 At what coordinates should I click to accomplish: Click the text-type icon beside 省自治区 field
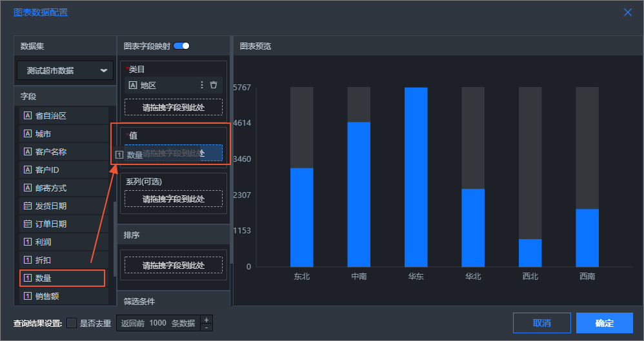pyautogui.click(x=28, y=116)
